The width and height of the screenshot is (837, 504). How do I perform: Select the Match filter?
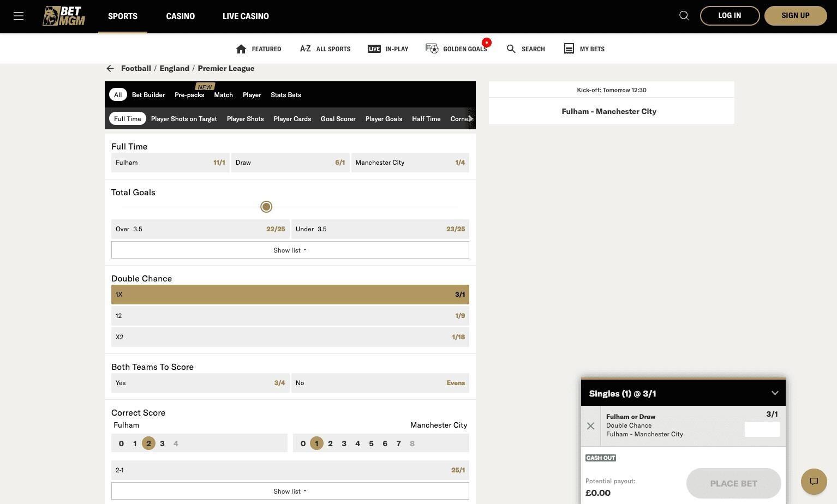(x=224, y=95)
